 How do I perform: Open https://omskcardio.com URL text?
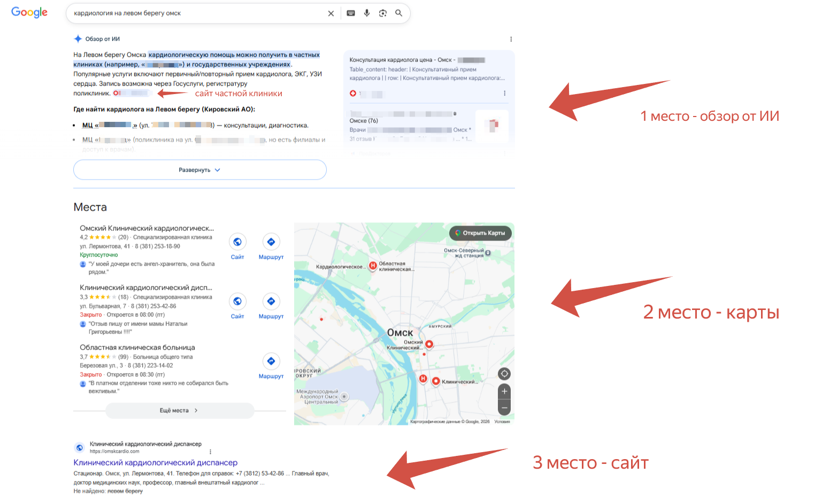114,452
